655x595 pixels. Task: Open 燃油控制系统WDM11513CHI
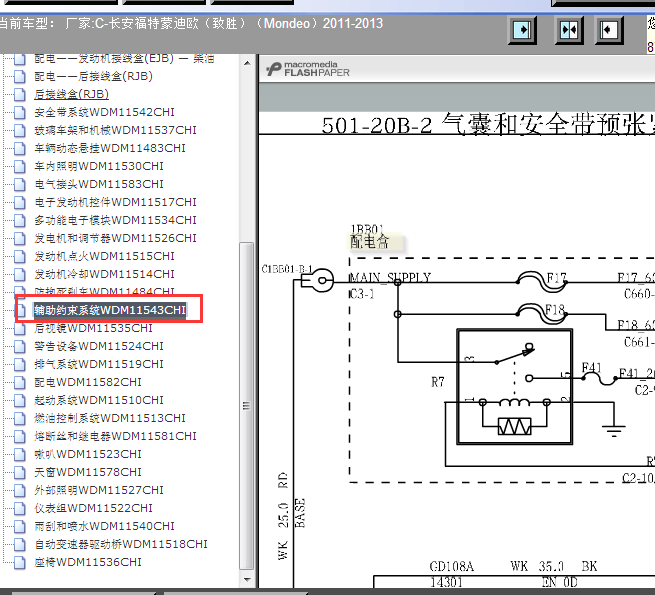[x=110, y=418]
